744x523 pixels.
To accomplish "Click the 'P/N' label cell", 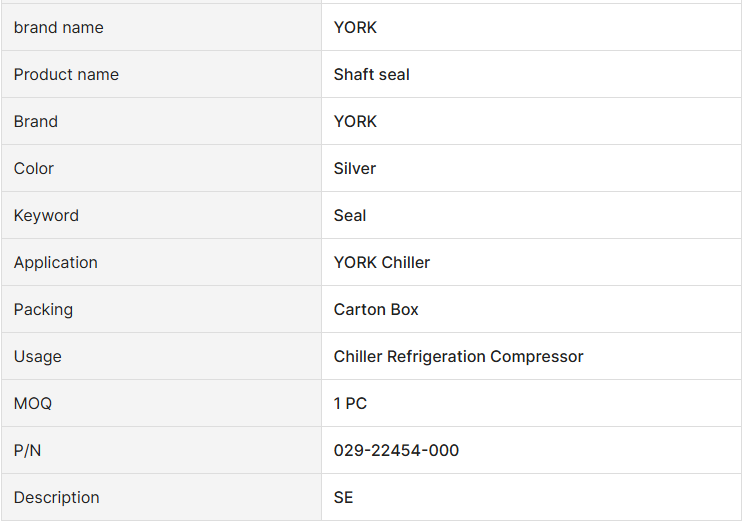I will point(28,451).
